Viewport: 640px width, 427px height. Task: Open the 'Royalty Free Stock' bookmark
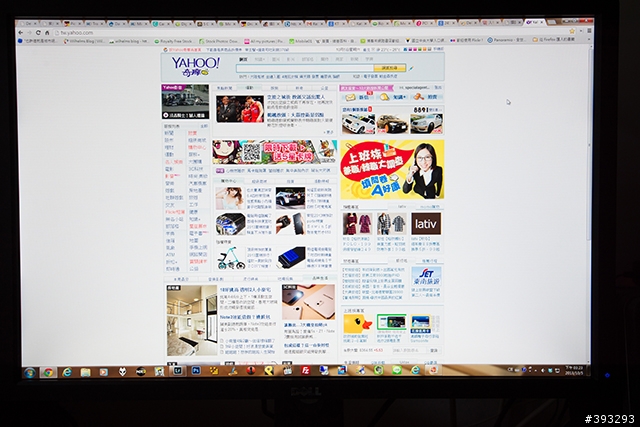173,41
